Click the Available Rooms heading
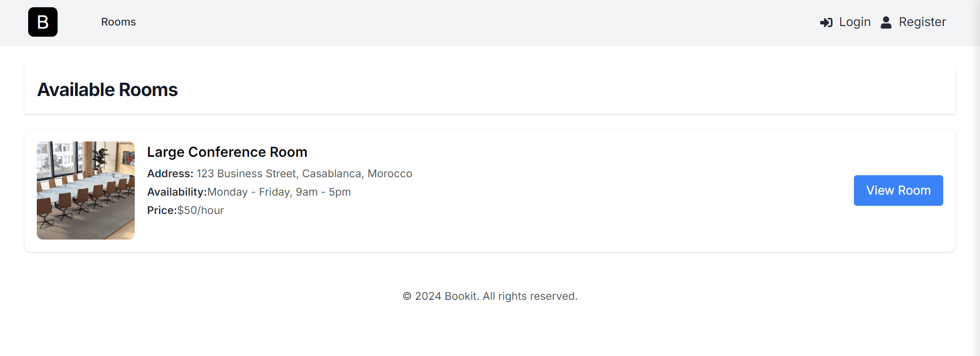 107,90
